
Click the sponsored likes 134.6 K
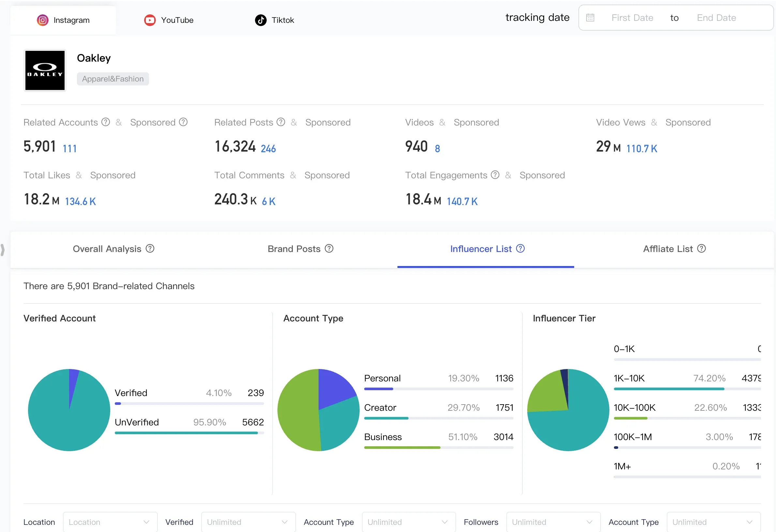pyautogui.click(x=81, y=201)
